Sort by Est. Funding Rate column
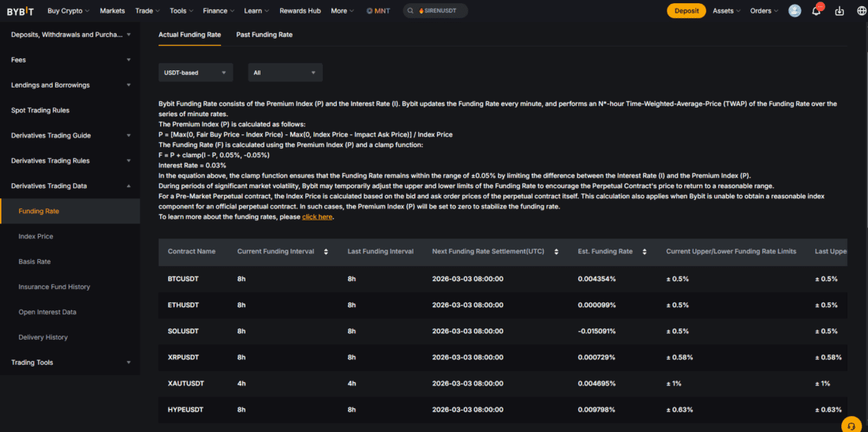 tap(645, 251)
